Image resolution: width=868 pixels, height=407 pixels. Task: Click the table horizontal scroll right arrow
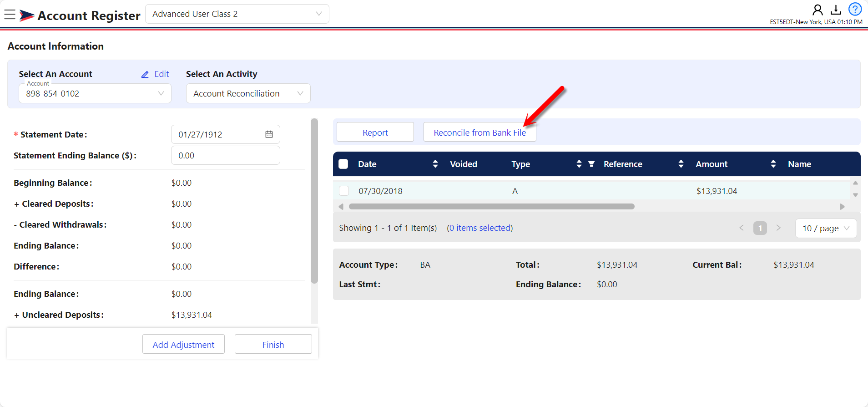[842, 207]
